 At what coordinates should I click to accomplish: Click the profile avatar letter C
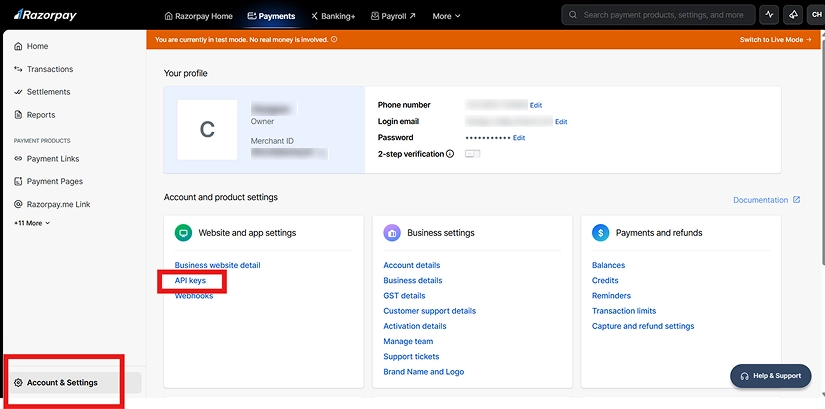(207, 129)
